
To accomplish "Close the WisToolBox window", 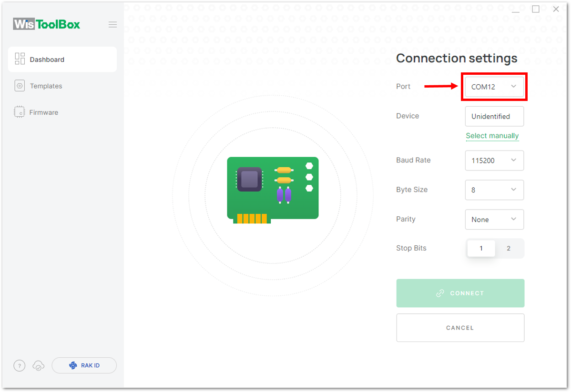I will click(556, 9).
